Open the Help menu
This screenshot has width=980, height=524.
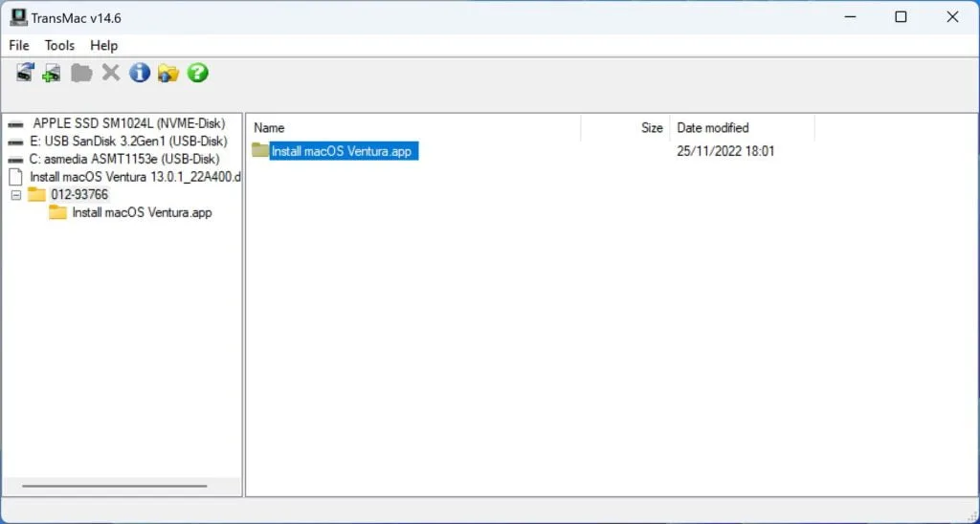tap(103, 46)
